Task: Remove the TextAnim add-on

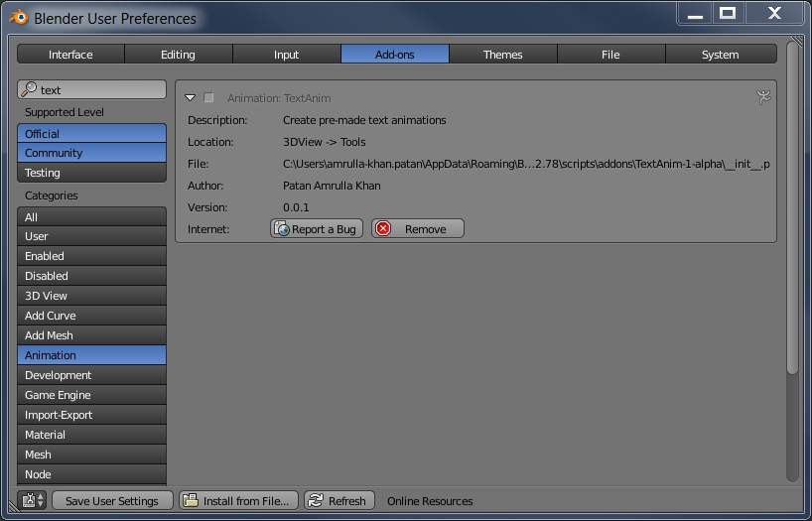Action: tap(417, 228)
